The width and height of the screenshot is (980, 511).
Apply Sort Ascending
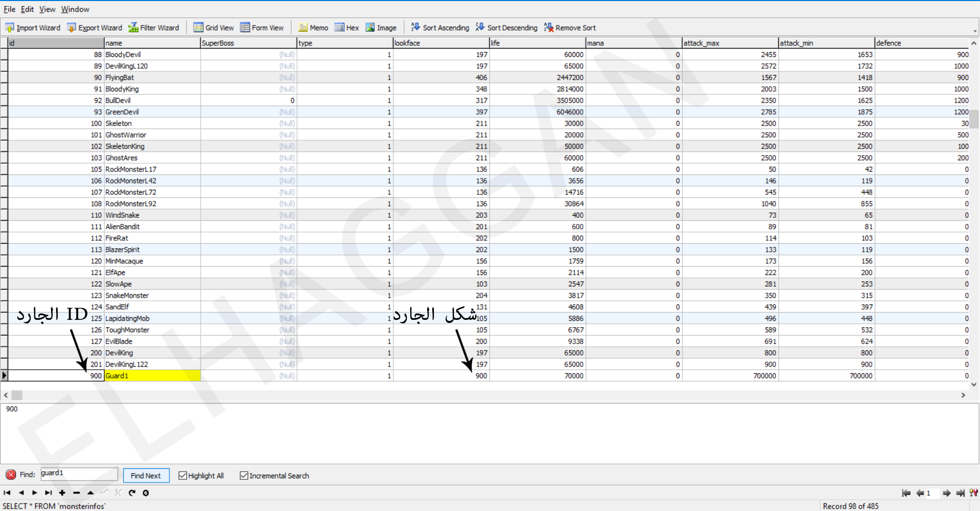pyautogui.click(x=440, y=28)
